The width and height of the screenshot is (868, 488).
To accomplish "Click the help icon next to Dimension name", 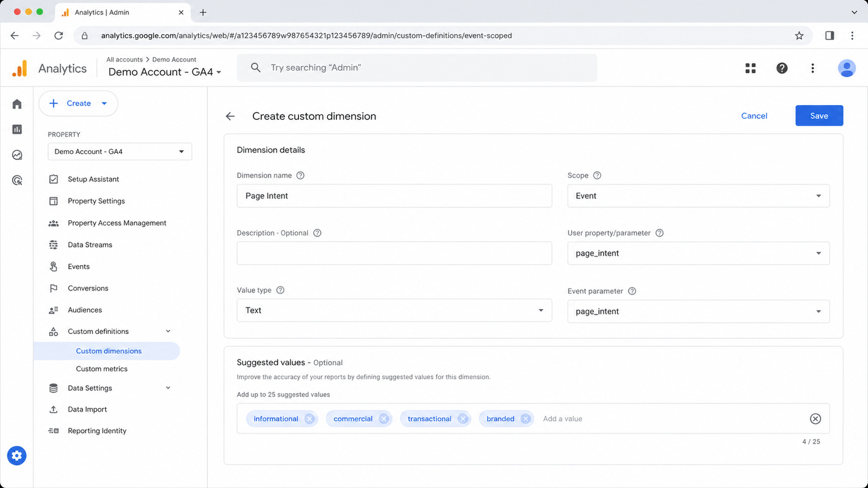I will (x=301, y=175).
